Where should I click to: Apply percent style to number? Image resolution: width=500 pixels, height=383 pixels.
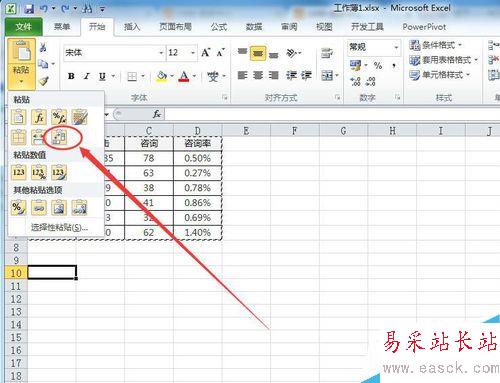(x=378, y=65)
